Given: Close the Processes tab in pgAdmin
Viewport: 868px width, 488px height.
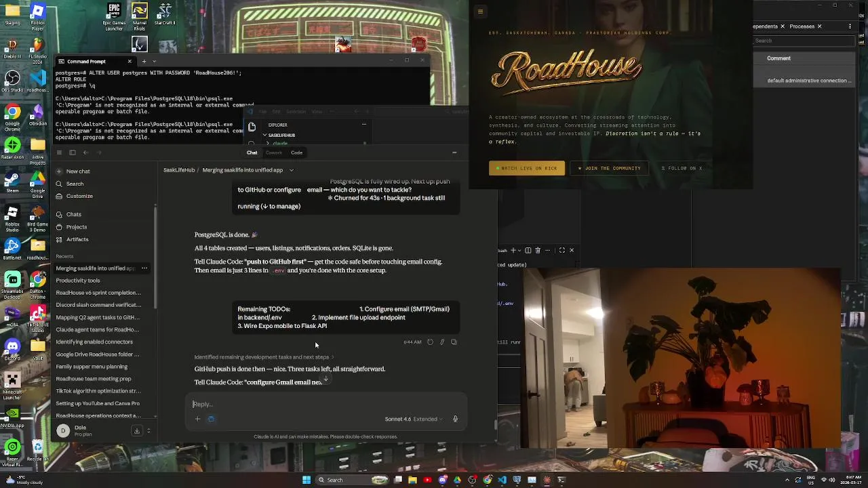Looking at the screenshot, I should pyautogui.click(x=819, y=26).
